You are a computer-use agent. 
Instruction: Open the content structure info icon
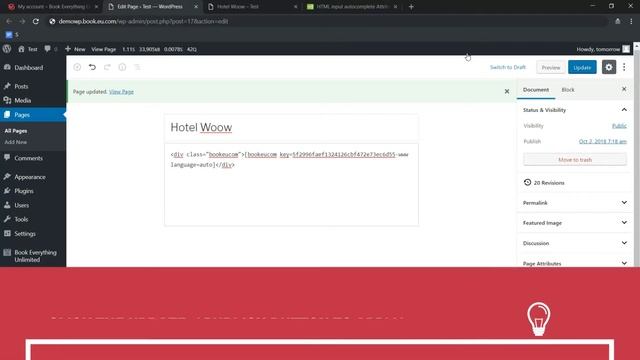click(122, 67)
